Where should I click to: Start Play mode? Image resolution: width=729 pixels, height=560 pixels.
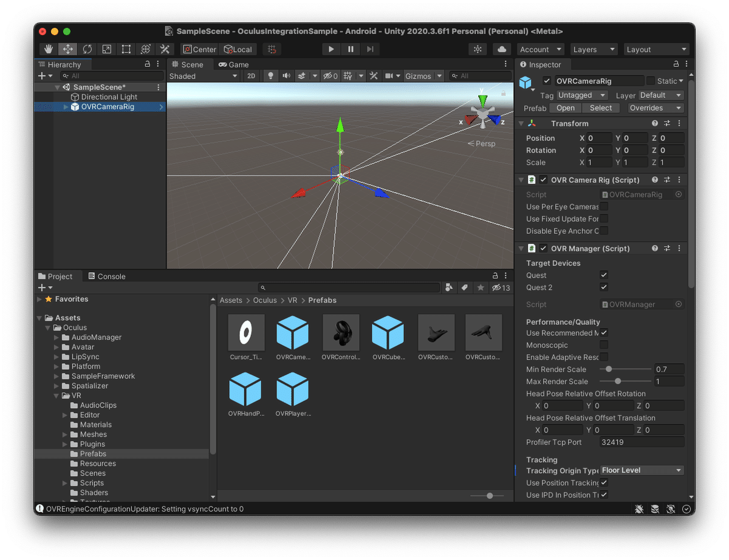point(331,49)
